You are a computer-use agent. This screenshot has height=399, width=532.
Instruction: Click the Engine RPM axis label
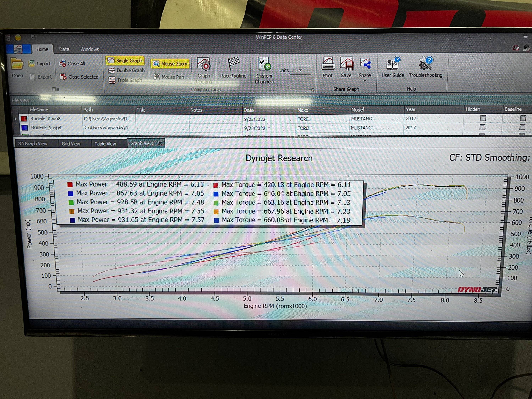pos(275,306)
